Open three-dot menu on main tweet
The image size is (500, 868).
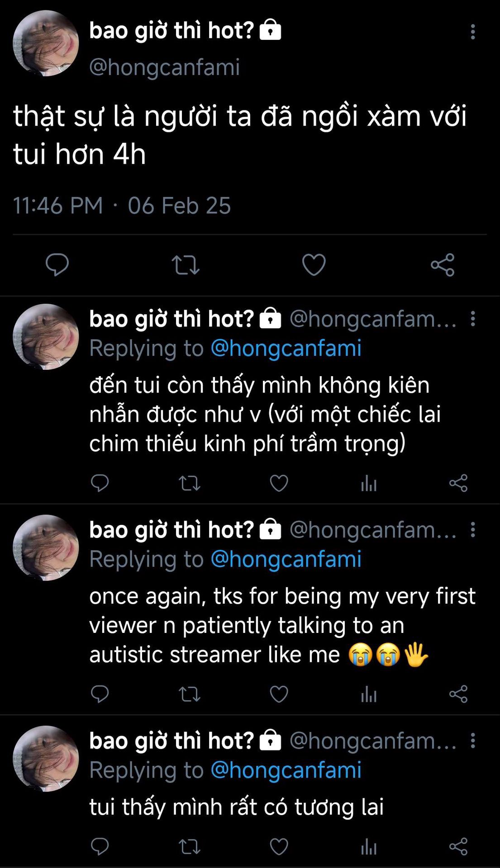[473, 32]
